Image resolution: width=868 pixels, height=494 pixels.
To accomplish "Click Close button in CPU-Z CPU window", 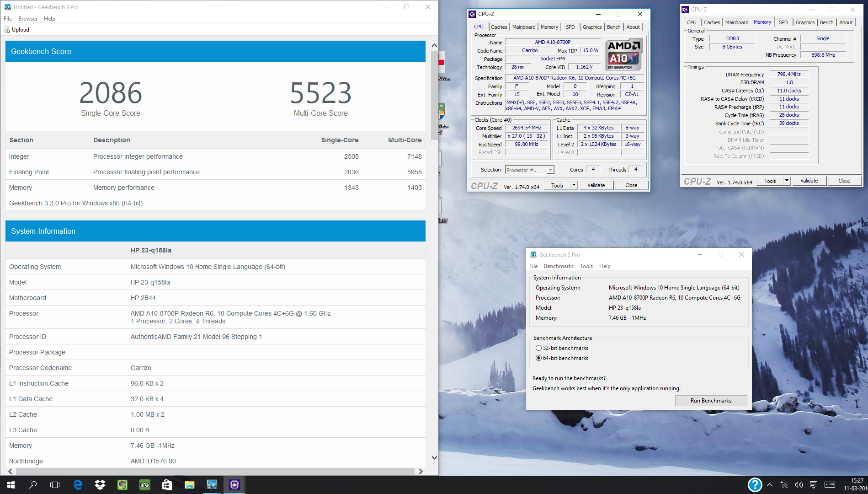I will (631, 185).
